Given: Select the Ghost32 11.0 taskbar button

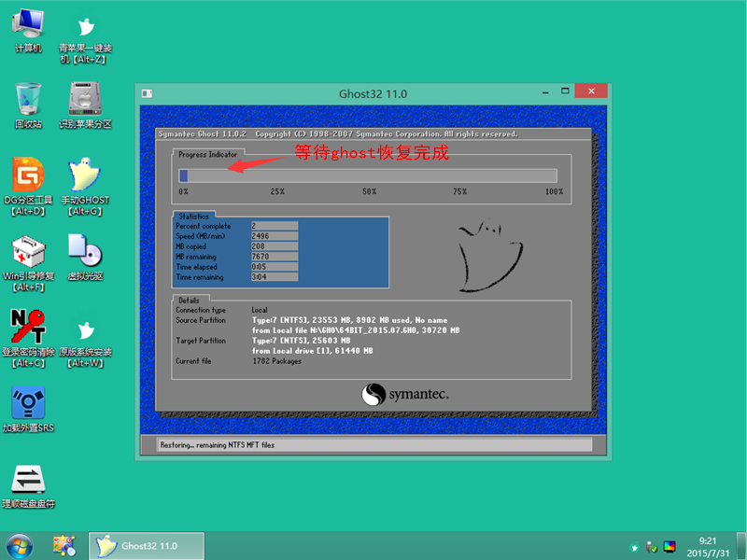Looking at the screenshot, I should [x=145, y=546].
